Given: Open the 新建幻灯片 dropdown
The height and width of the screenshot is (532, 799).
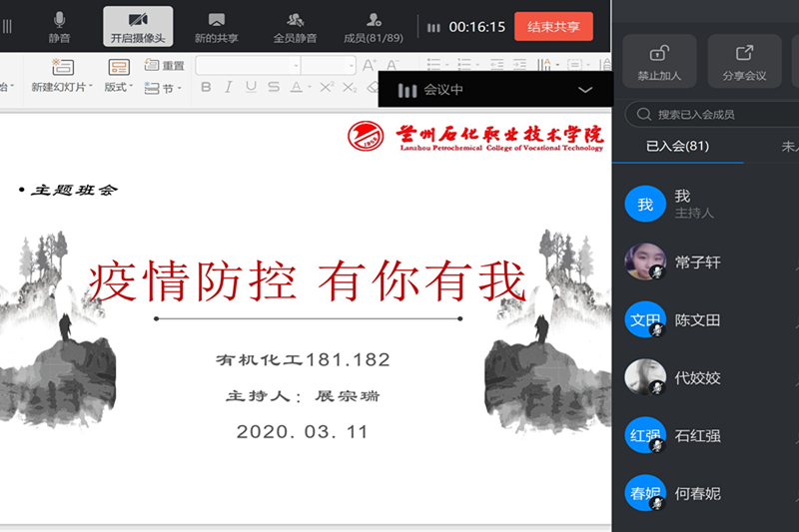Looking at the screenshot, I should tap(62, 87).
